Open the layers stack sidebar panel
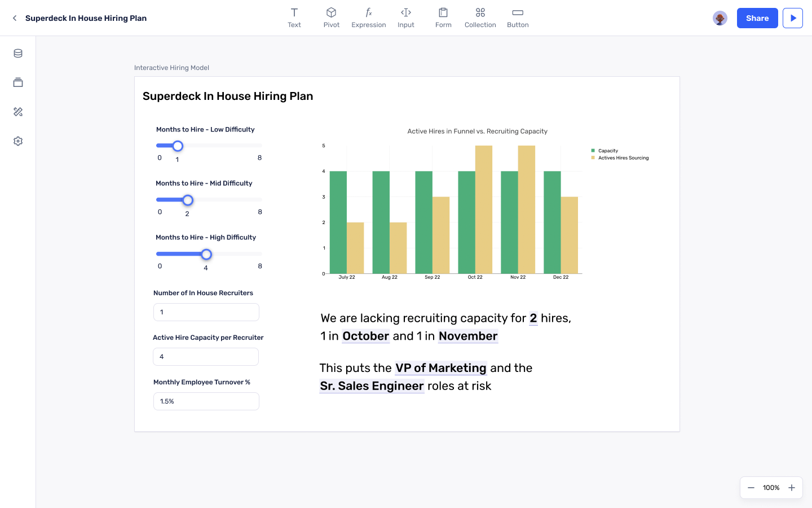This screenshot has height=508, width=812. click(x=18, y=82)
